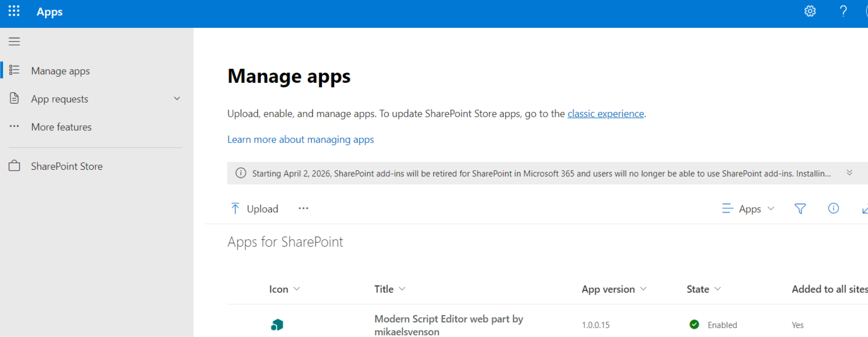Open details pane via info icon
The height and width of the screenshot is (337, 868).
[x=834, y=208]
